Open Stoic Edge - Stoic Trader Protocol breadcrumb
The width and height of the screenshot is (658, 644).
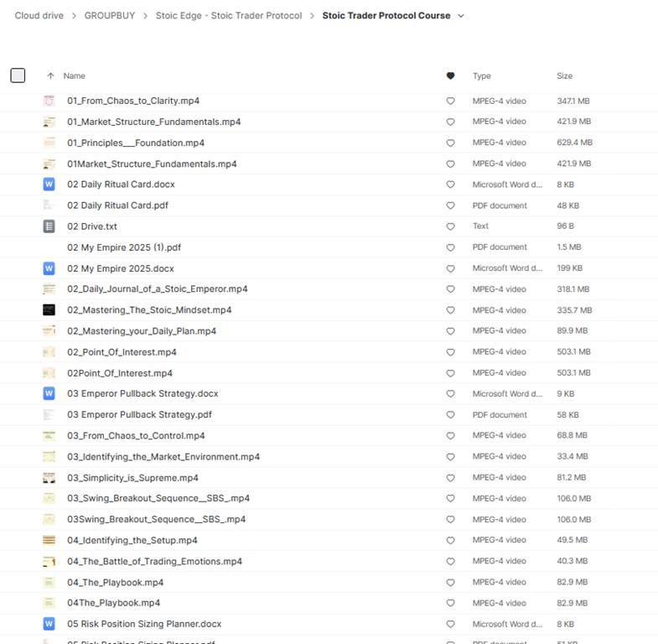click(228, 16)
